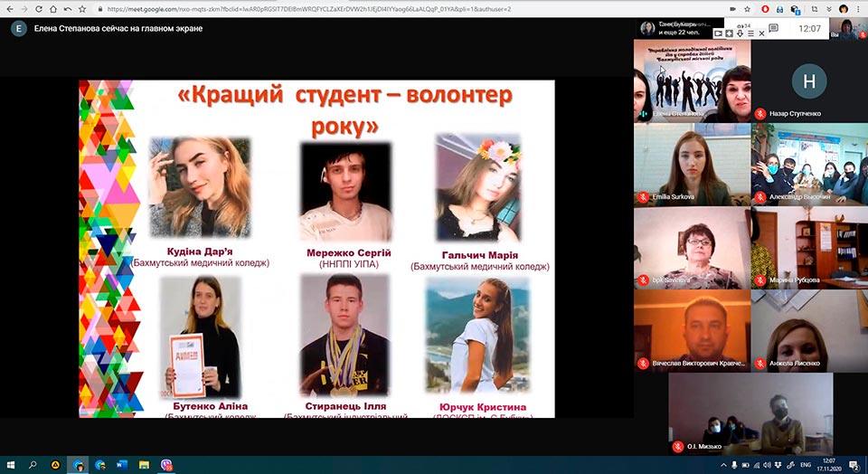The height and width of the screenshot is (474, 868).
Task: Click muted mic icon on Emilia Surkova tile
Action: click(643, 196)
